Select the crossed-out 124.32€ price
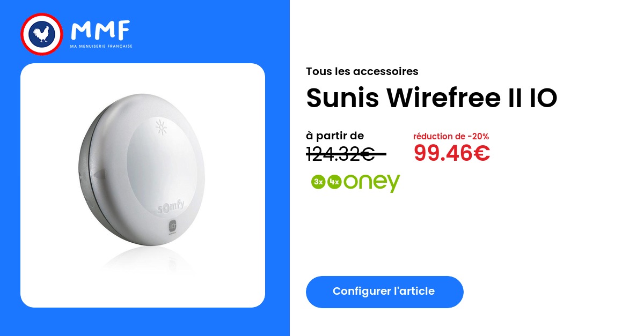The width and height of the screenshot is (644, 336). click(x=346, y=154)
